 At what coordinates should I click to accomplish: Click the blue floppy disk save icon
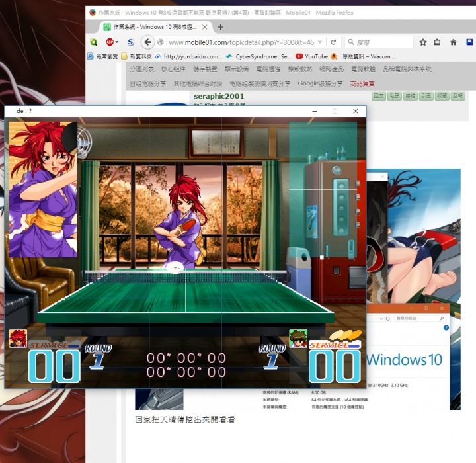pyautogui.click(x=469, y=42)
